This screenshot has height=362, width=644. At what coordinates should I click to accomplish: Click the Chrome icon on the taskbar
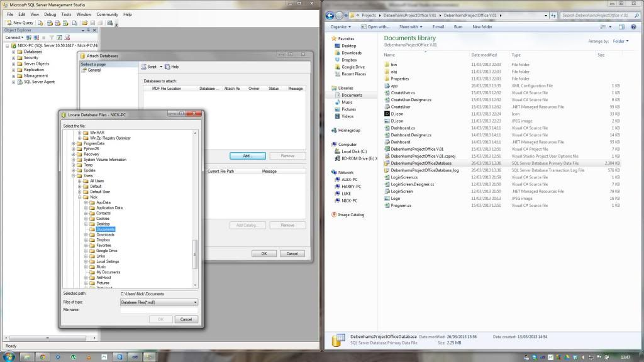tap(42, 357)
